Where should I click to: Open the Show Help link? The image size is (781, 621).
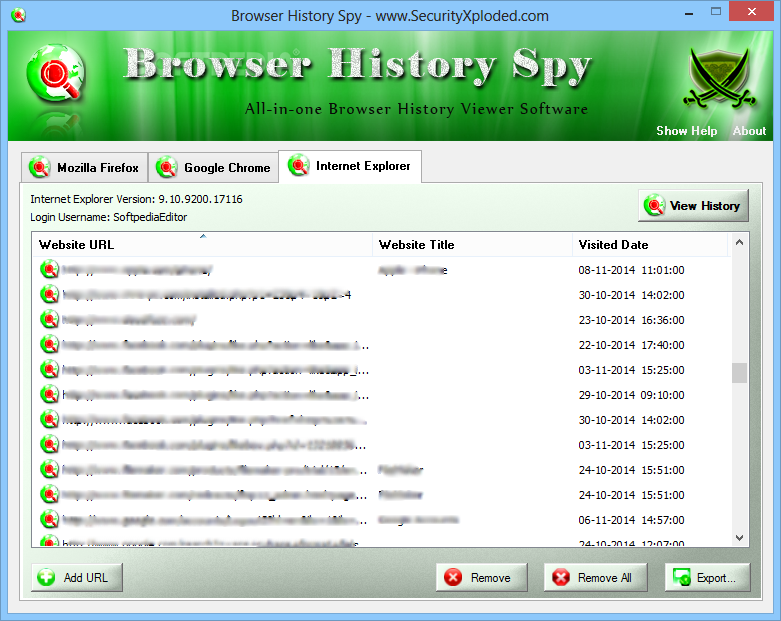(686, 130)
